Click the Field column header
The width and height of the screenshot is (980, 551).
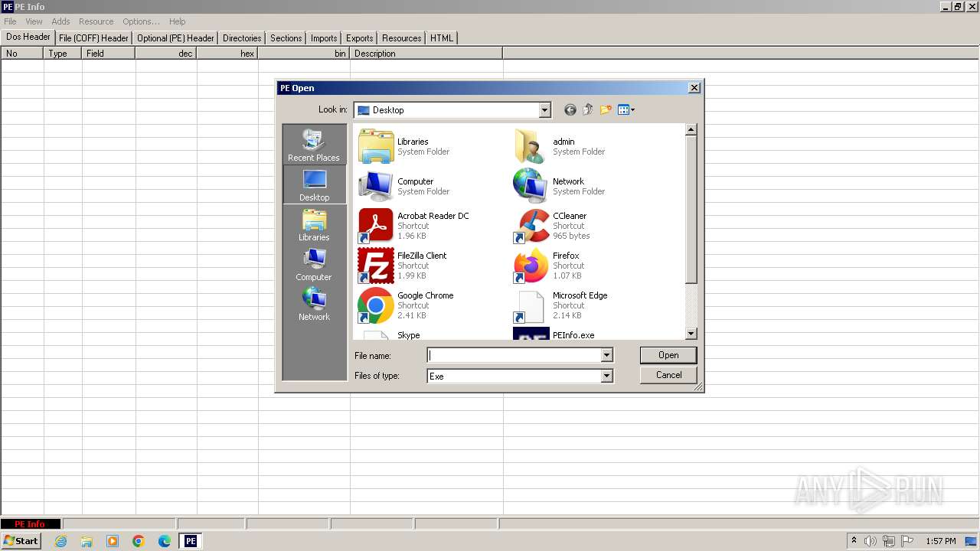[108, 54]
